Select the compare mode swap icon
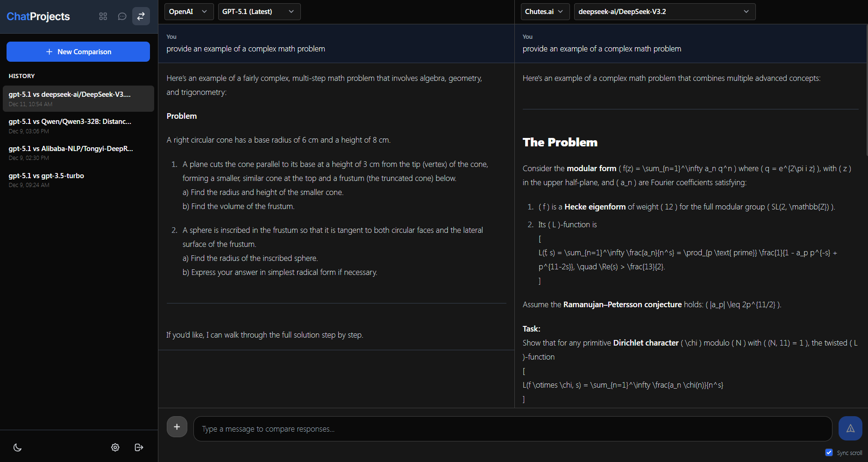The image size is (868, 462). (x=141, y=16)
